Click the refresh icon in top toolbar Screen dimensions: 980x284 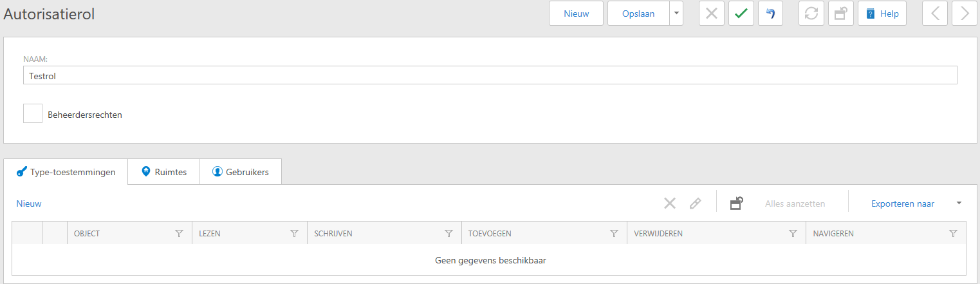click(811, 14)
